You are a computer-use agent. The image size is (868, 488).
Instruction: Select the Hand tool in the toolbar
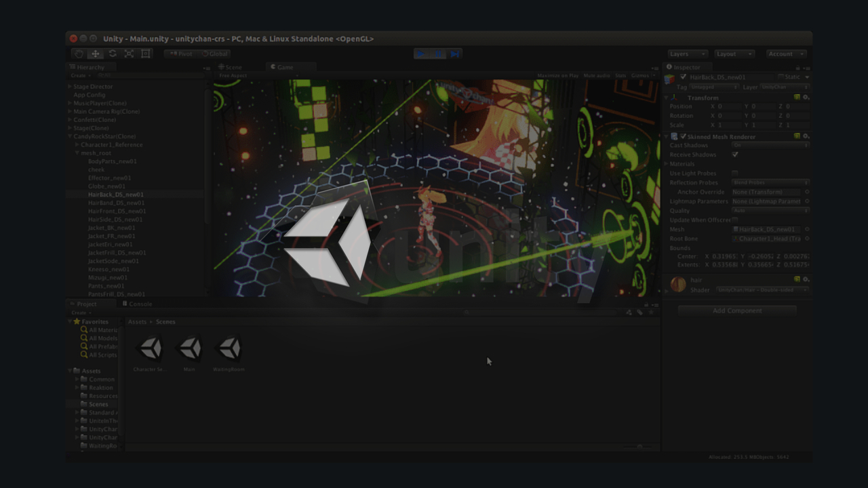click(79, 53)
